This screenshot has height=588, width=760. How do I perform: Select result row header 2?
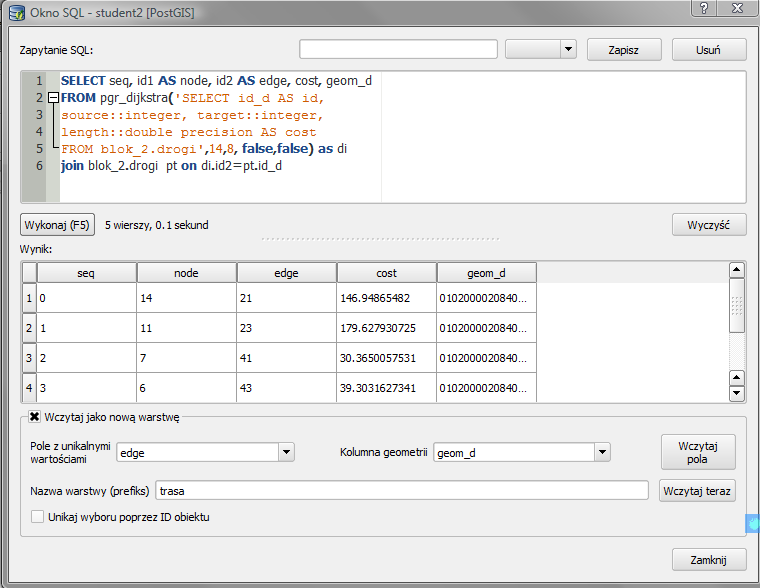pos(29,328)
